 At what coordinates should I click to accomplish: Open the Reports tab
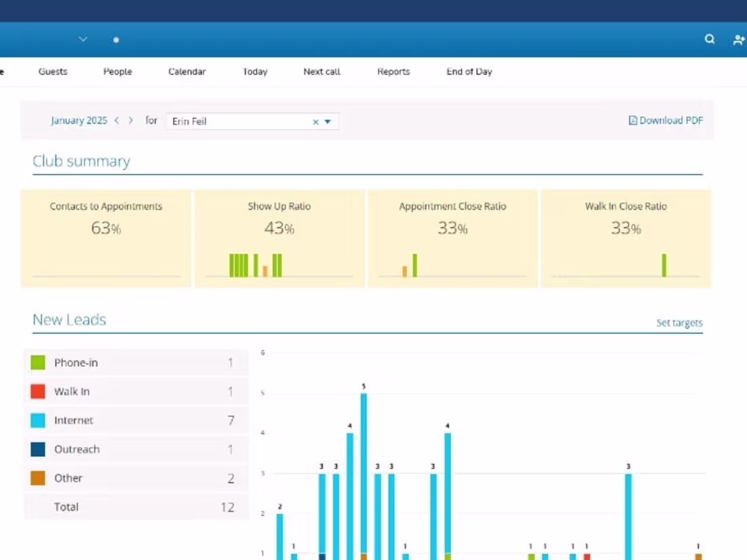coord(393,71)
